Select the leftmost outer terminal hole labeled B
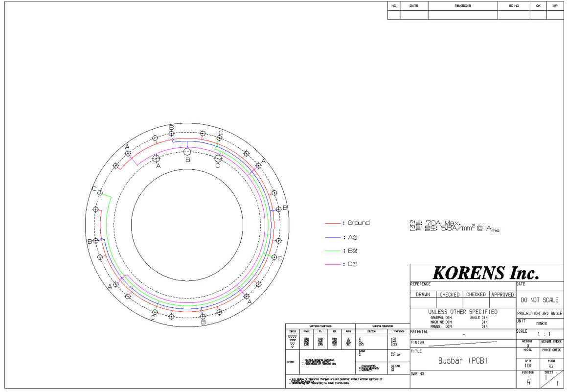This screenshot has height=392, width=567. [x=96, y=240]
